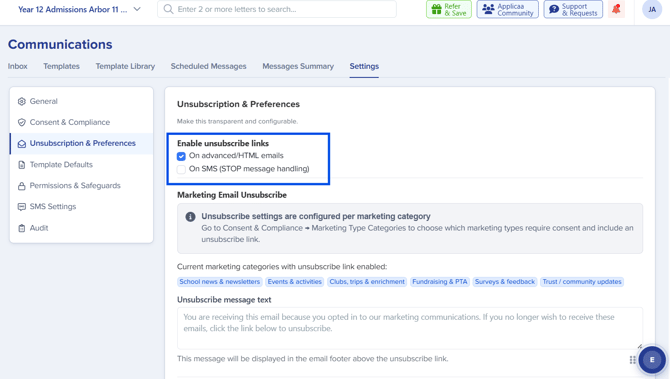Click the chat icon on Support & Requests
The image size is (670, 379).
pos(554,9)
